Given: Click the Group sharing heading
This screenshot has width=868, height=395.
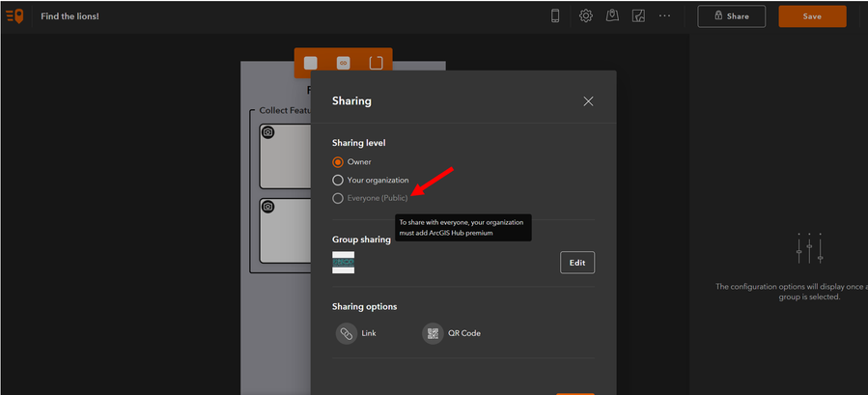Looking at the screenshot, I should coord(361,240).
